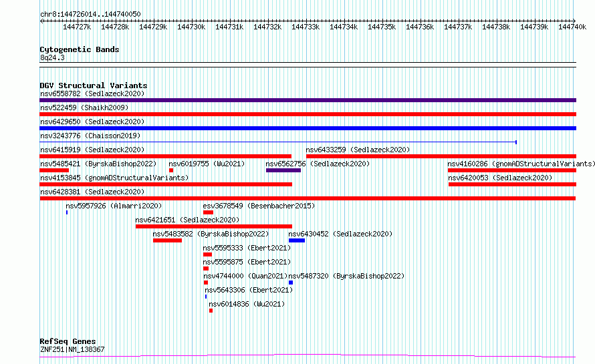
Task: Click the chr8:144726014..144740050 coordinate label
Action: pyautogui.click(x=90, y=15)
